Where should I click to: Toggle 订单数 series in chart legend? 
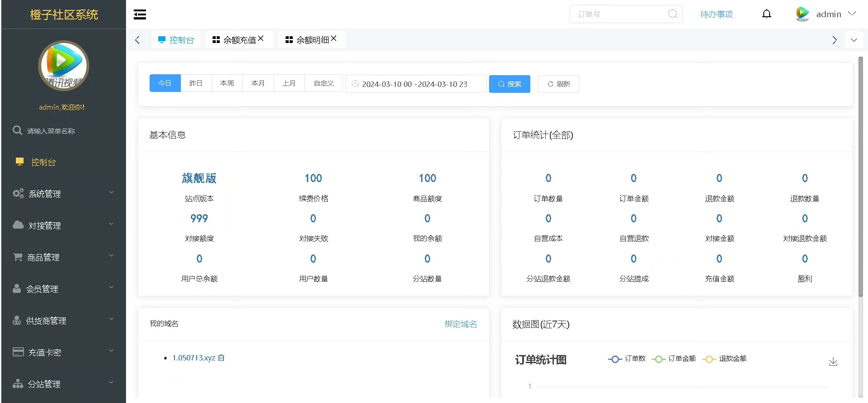pos(627,359)
